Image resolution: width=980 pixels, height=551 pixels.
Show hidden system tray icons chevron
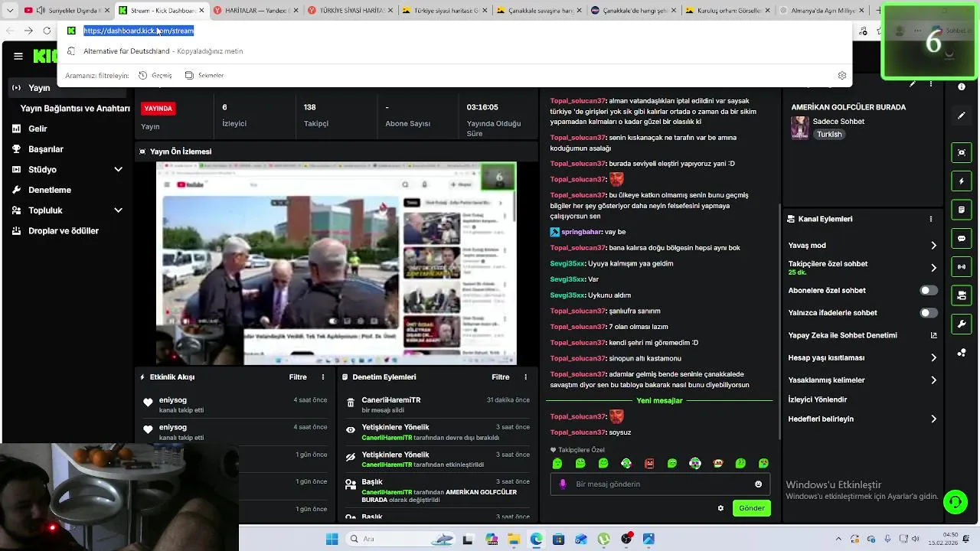click(838, 540)
